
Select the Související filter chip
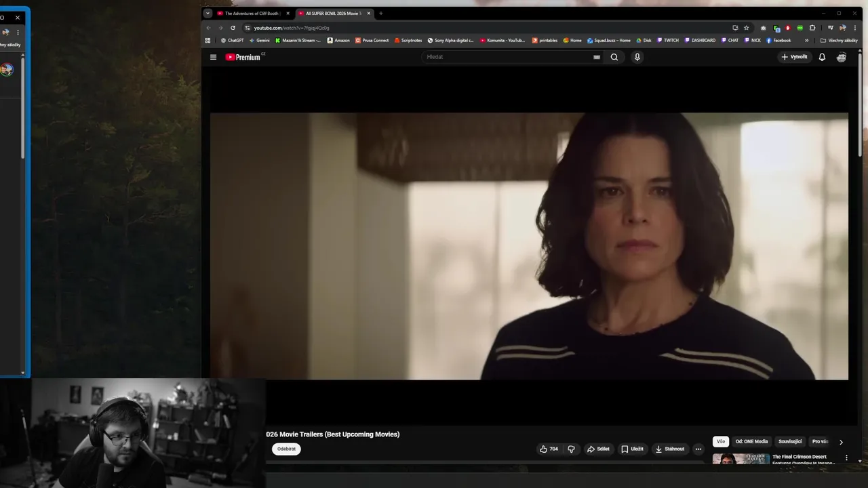[x=790, y=441]
